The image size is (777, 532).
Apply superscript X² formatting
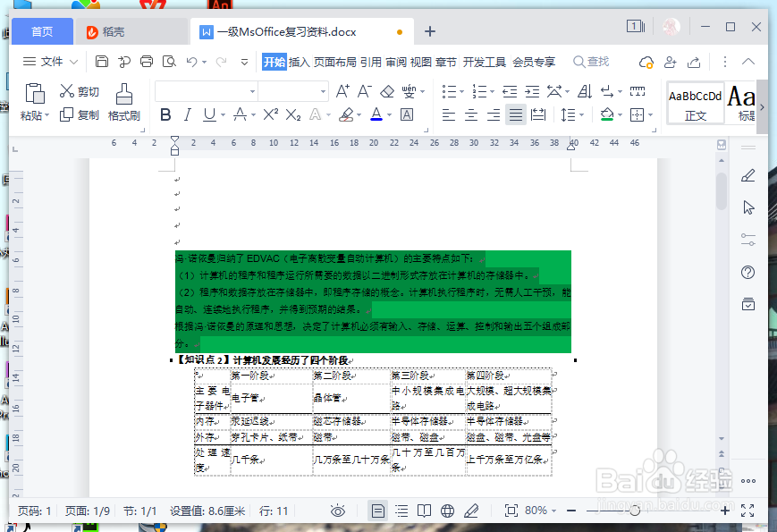click(x=271, y=115)
